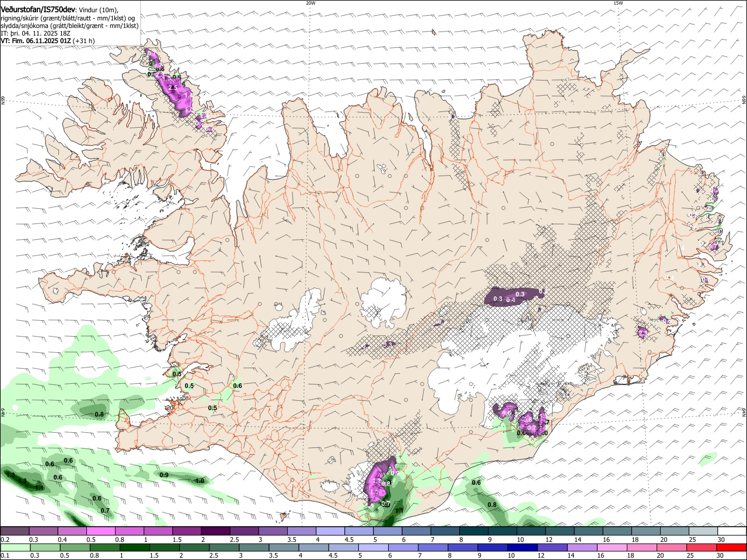Pick the pale lavender 4–4.5 snow legend swatch
Viewport: 747px width, 560px height.
click(330, 531)
